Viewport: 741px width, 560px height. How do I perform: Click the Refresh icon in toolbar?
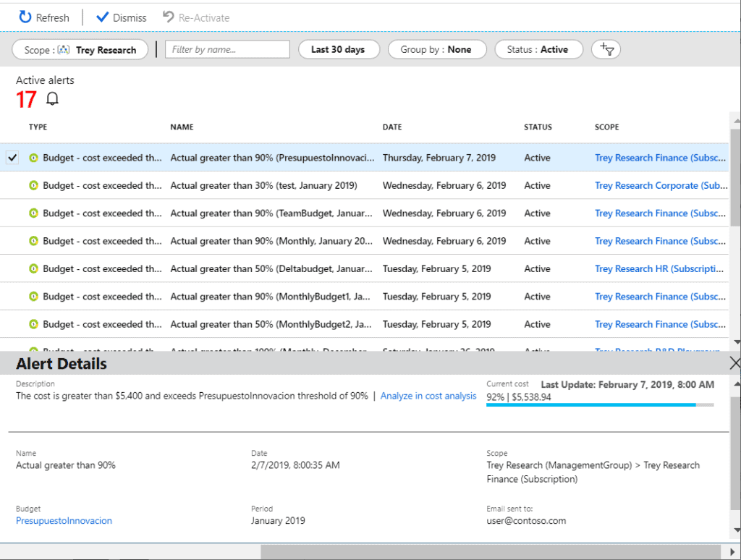coord(25,17)
